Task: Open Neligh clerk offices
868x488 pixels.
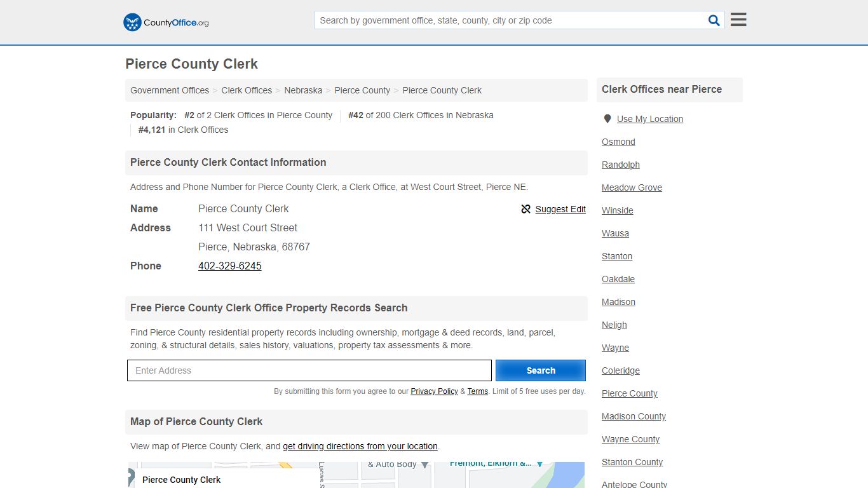Action: 614,325
